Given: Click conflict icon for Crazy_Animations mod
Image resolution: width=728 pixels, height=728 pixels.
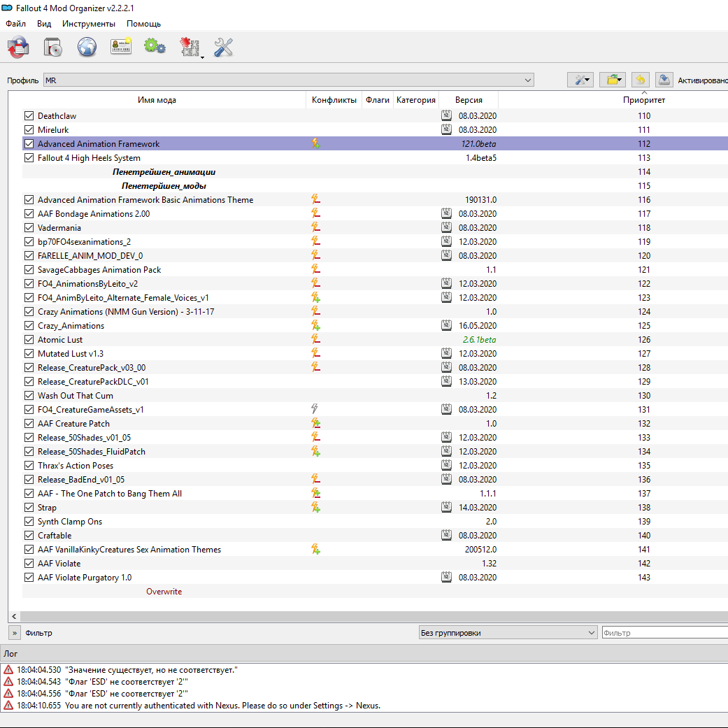Looking at the screenshot, I should (315, 325).
